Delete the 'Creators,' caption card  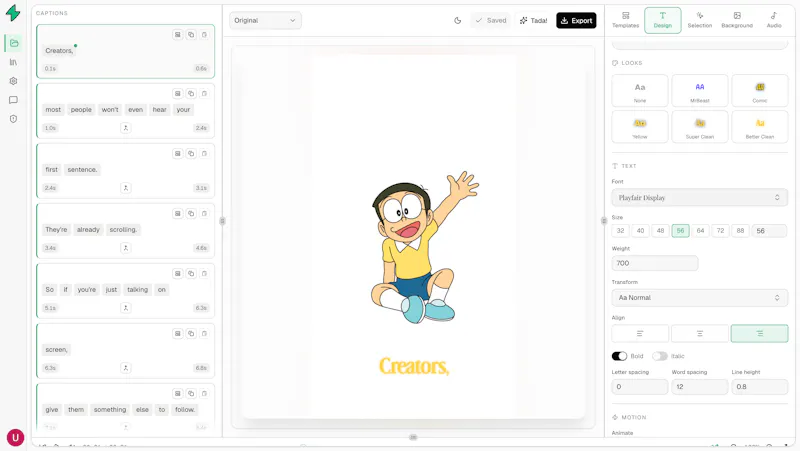click(x=204, y=35)
